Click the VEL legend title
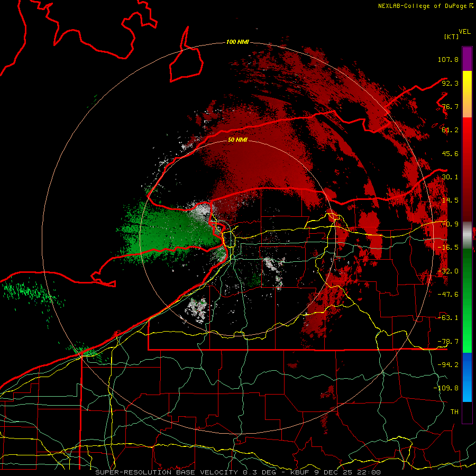This screenshot has width=476, height=476. 464,32
